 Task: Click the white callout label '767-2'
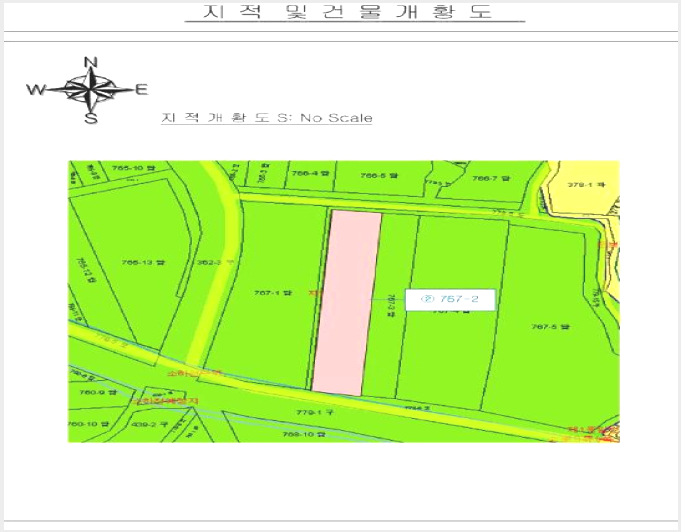tap(450, 299)
